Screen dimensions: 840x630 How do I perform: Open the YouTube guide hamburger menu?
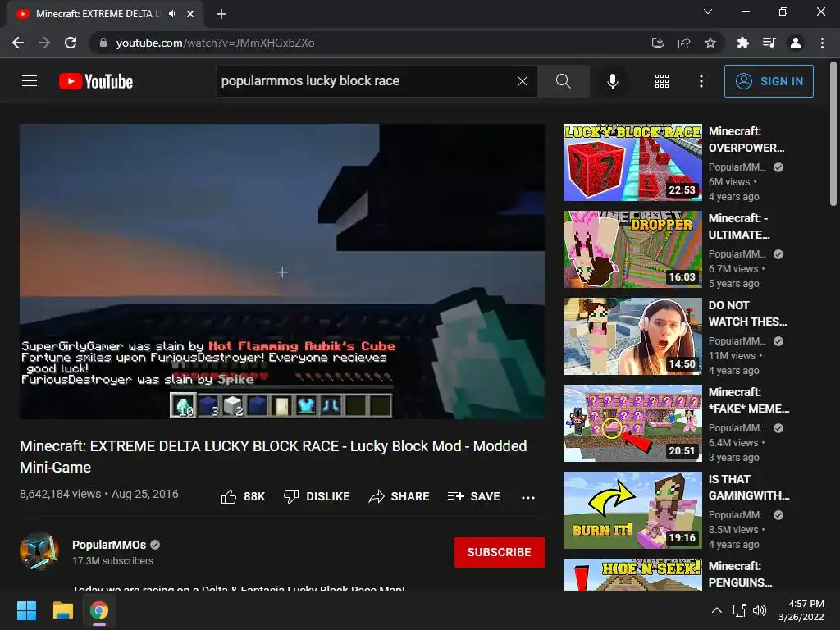pos(30,81)
